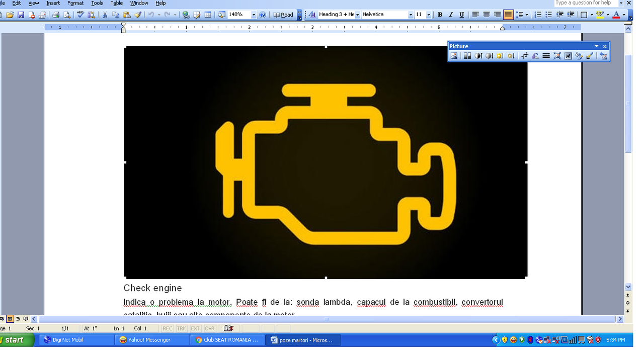
Task: Click the Insert Hyperlink icon
Action: point(186,15)
